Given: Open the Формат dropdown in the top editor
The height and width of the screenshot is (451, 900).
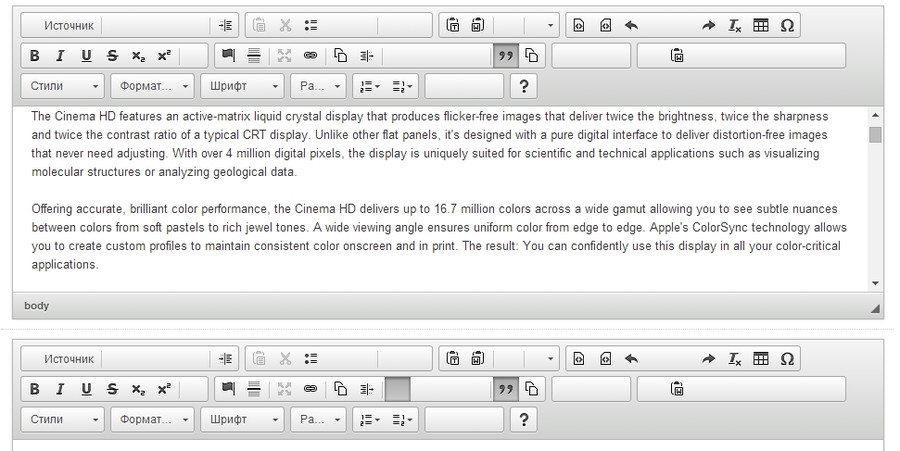Looking at the screenshot, I should pos(153,86).
